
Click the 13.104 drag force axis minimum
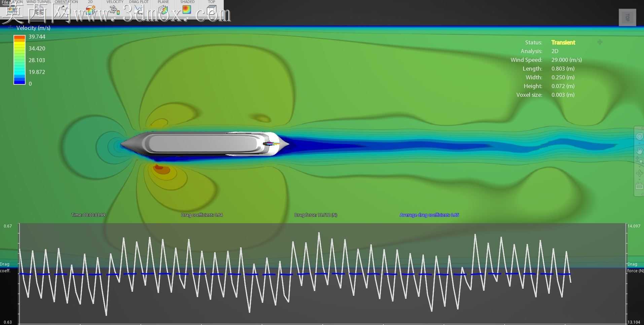634,322
